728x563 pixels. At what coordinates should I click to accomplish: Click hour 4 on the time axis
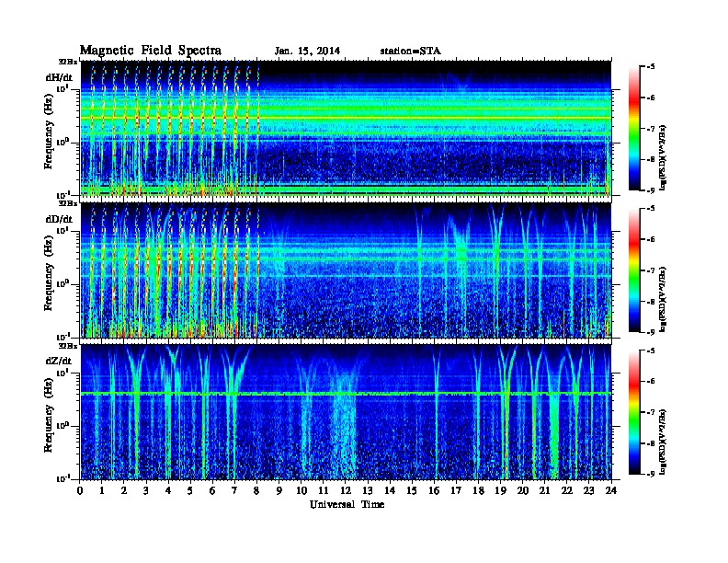click(168, 491)
